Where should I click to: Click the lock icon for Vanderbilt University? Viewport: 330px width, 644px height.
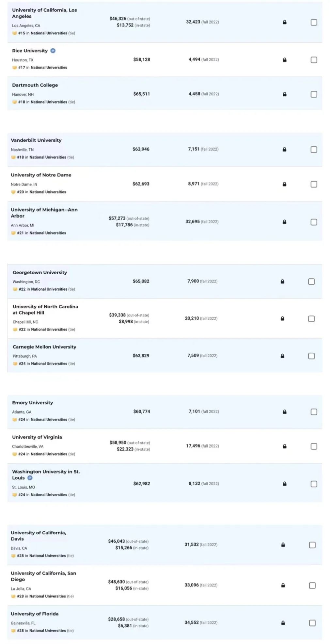click(284, 149)
